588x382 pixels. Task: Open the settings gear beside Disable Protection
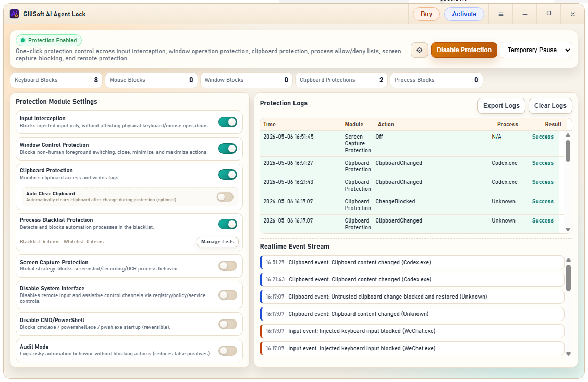click(x=419, y=50)
